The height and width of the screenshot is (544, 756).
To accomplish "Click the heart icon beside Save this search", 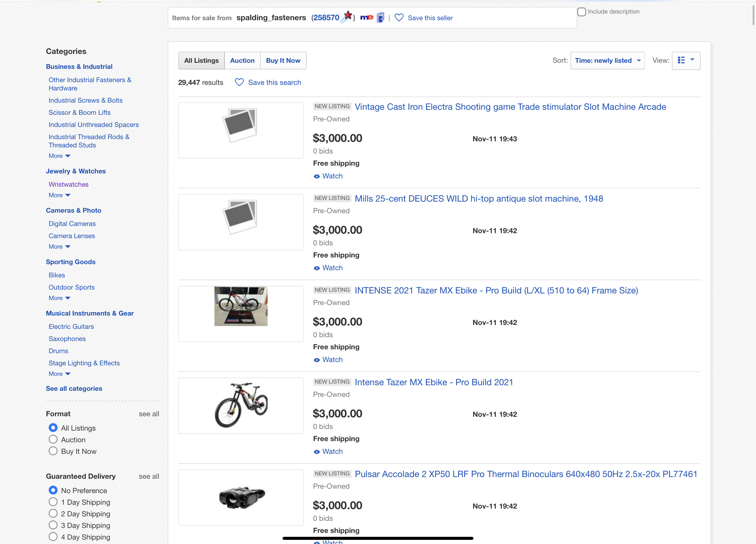I will coord(239,82).
